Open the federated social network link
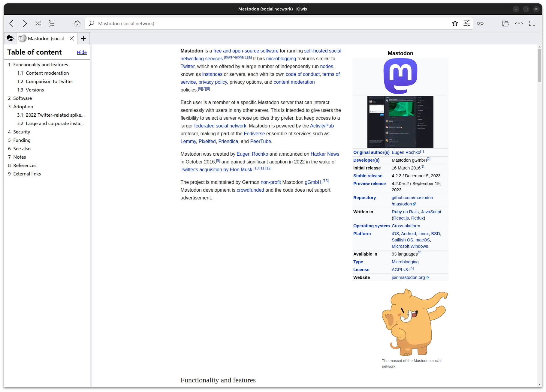Screen dimensions: 546x392 point(220,126)
